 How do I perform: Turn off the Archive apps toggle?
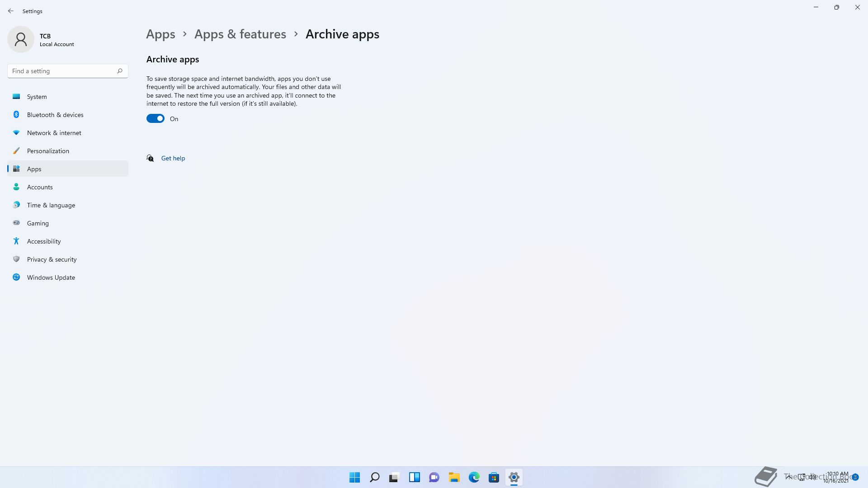point(155,118)
